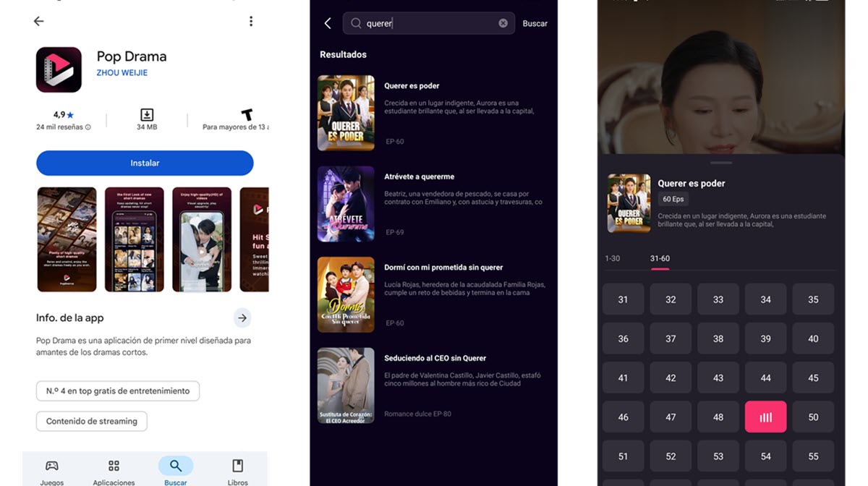868x486 pixels.
Task: Play episode 33
Action: [718, 299]
